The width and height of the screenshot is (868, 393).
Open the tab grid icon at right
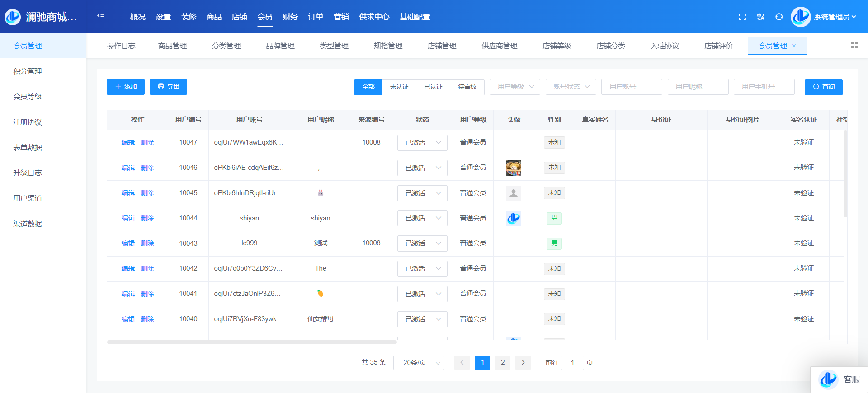[854, 45]
